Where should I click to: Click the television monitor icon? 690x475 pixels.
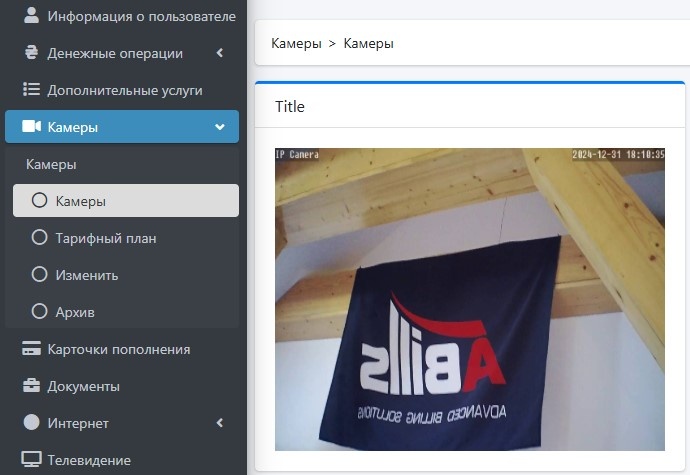point(31,459)
